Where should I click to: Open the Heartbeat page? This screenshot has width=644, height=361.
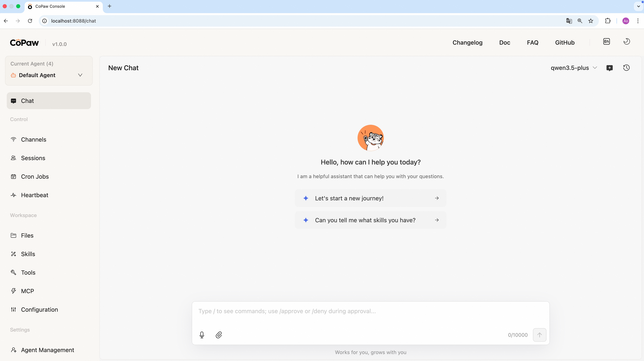[x=35, y=195]
